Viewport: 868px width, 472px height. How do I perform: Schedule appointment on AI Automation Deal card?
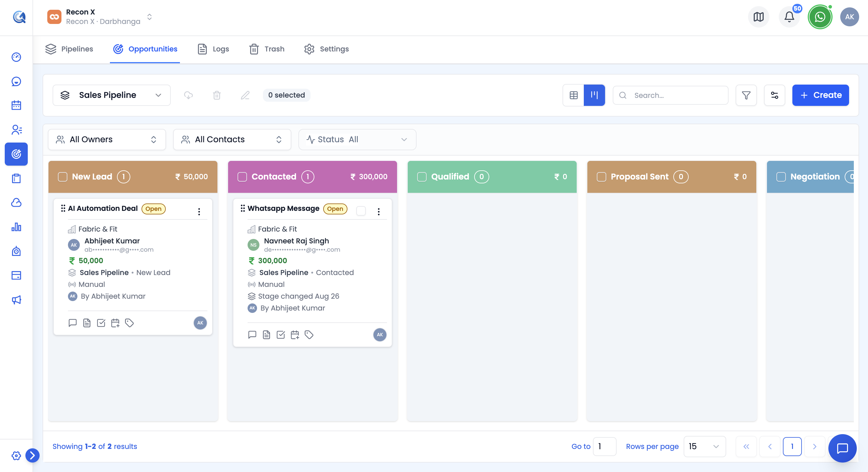click(115, 323)
